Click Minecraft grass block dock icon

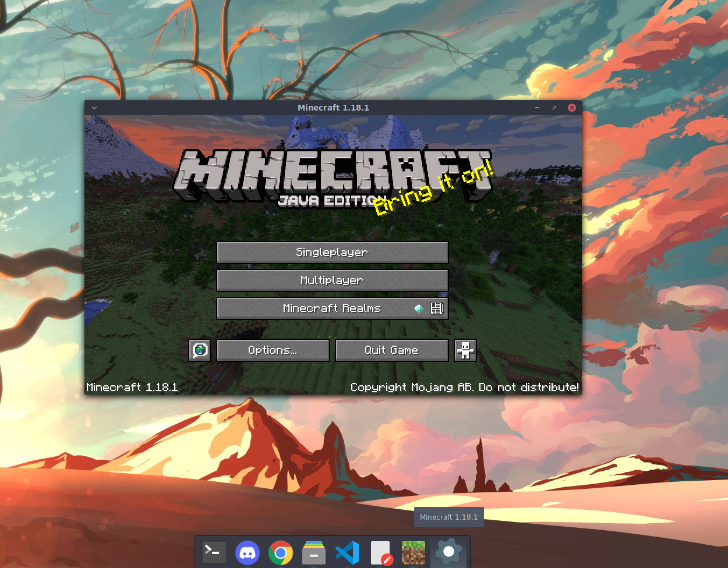[414, 553]
